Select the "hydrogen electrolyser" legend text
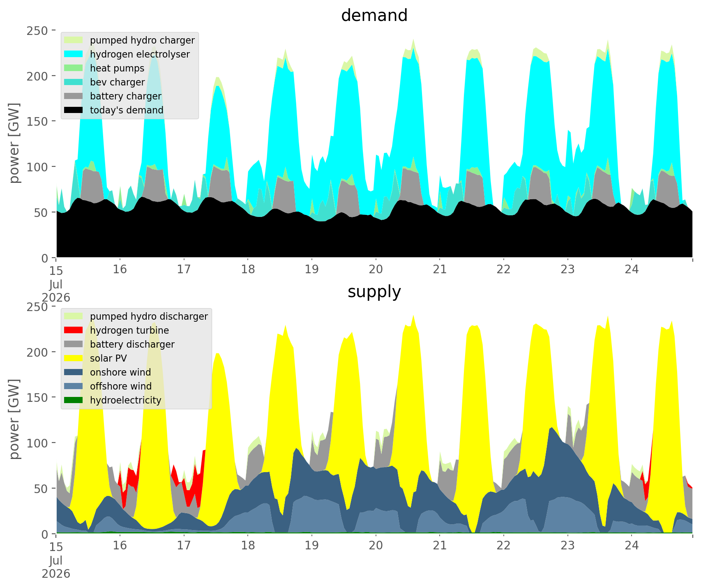The width and height of the screenshot is (701, 588). point(140,55)
